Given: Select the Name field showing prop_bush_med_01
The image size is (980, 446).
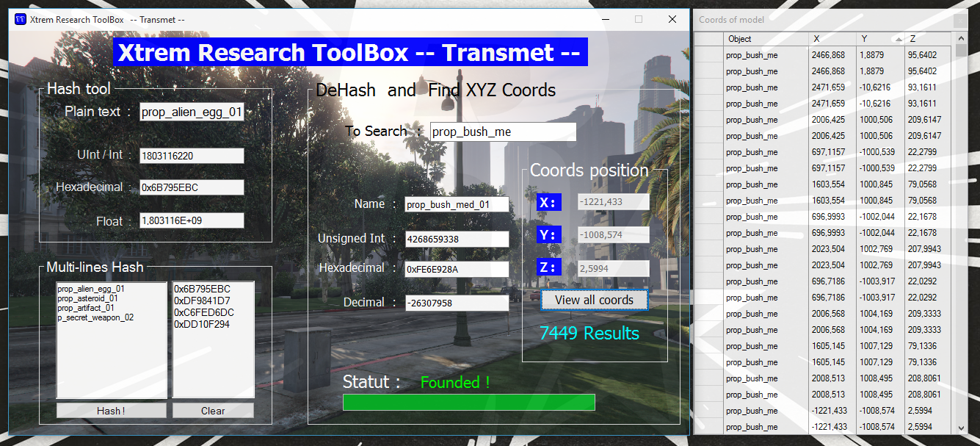Looking at the screenshot, I should 457,205.
